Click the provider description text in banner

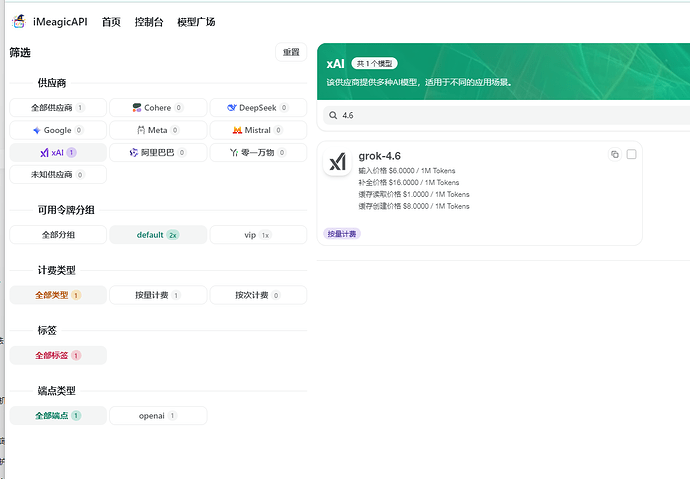coord(419,82)
